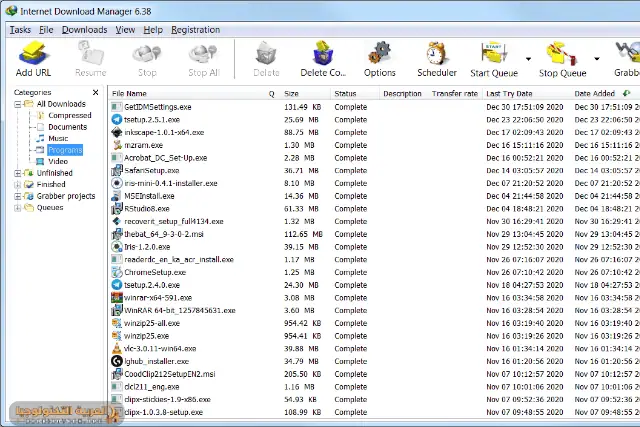Screen dimensions: 640x427
Task: Select the vlc-3.0.11-win64.exe cone icon
Action: tap(117, 349)
